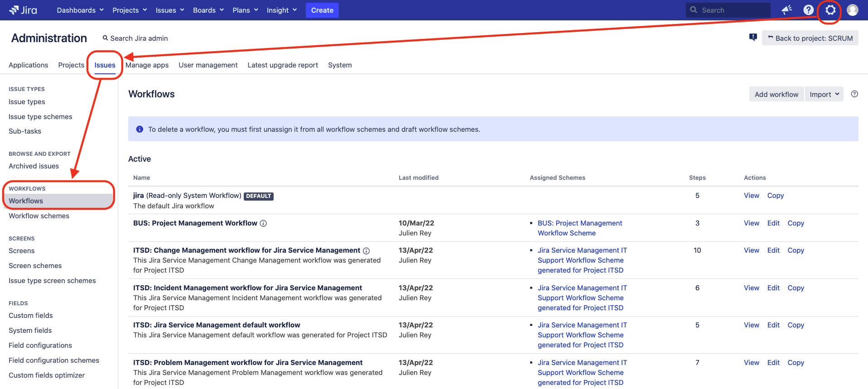
Task: Open the user profile avatar
Action: (853, 10)
